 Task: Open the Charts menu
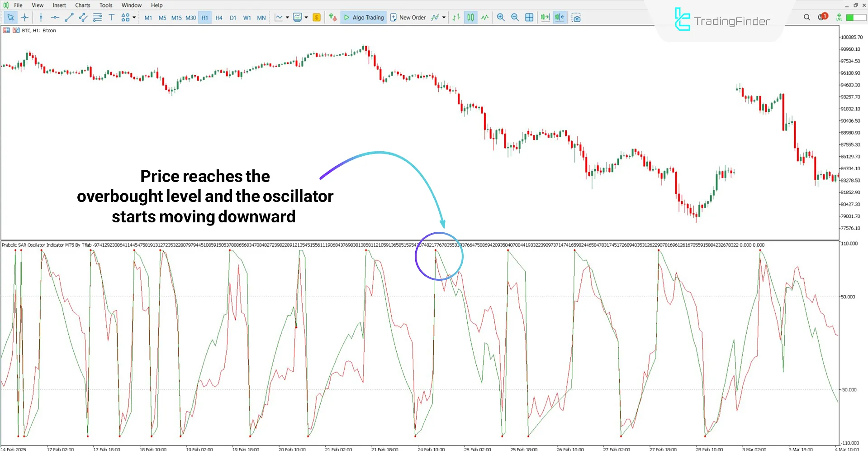(x=82, y=5)
